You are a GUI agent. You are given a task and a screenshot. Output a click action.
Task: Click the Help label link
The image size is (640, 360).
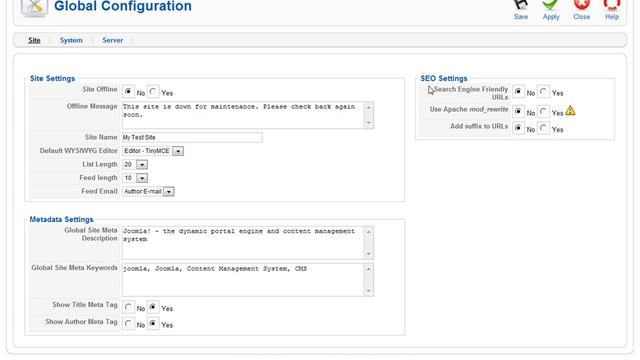[x=611, y=17]
